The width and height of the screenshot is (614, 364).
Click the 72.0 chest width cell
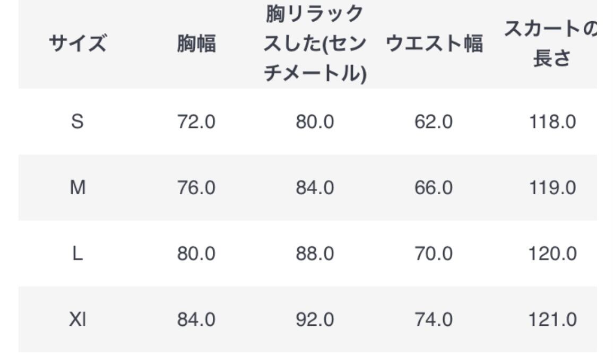196,122
